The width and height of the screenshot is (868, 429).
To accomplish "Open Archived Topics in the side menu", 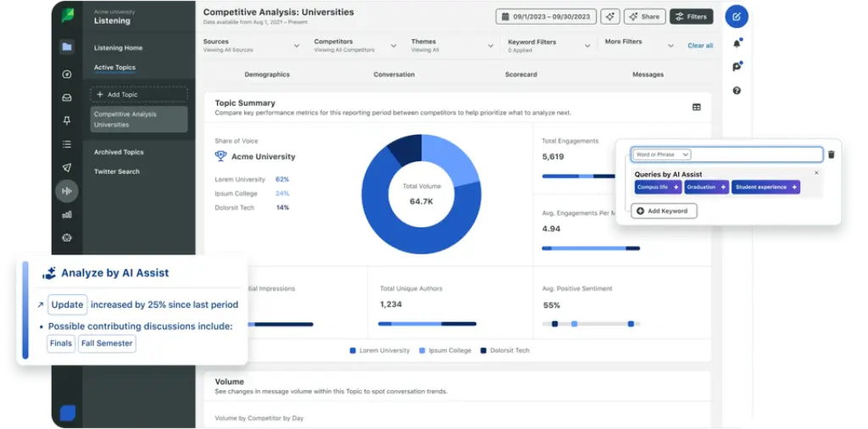I will tap(119, 152).
